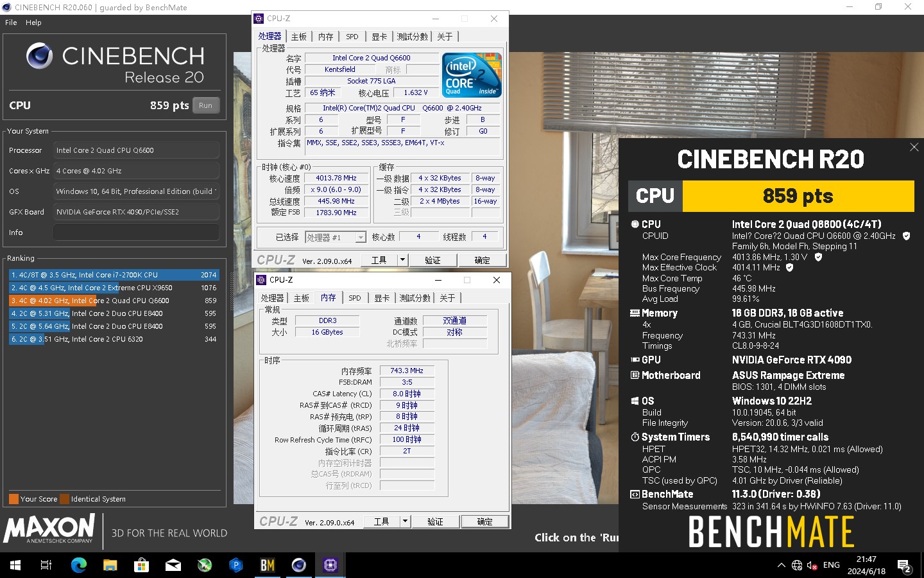Select ranking entry 2 Extreme CPU X9650
This screenshot has height=578, width=924.
point(114,288)
